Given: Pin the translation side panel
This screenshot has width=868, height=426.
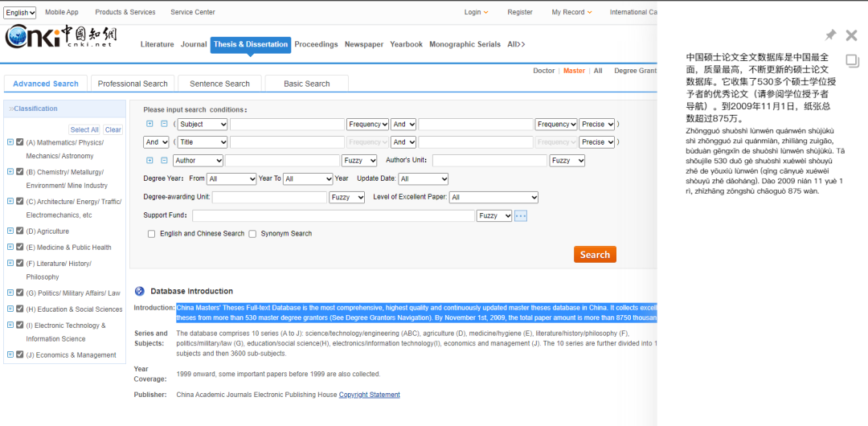Looking at the screenshot, I should tap(830, 35).
